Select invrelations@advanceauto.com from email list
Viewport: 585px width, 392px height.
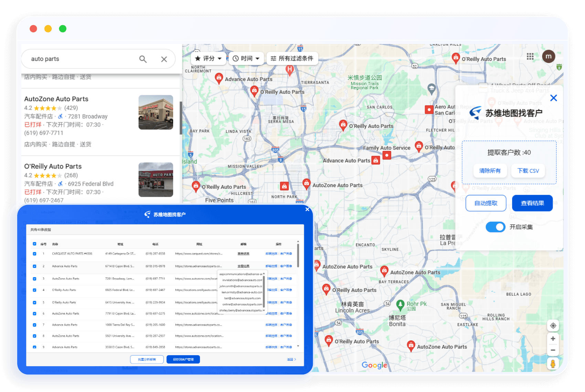pyautogui.click(x=242, y=280)
